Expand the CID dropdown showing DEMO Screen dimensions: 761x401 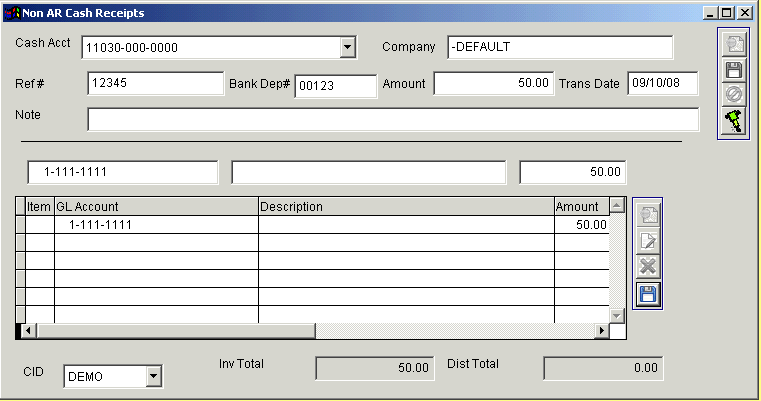[x=153, y=376]
